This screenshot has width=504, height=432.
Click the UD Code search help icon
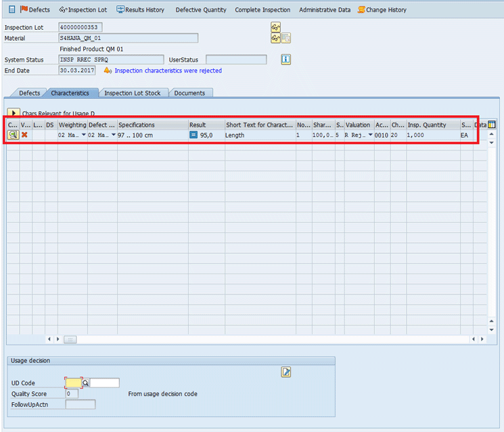tap(86, 383)
